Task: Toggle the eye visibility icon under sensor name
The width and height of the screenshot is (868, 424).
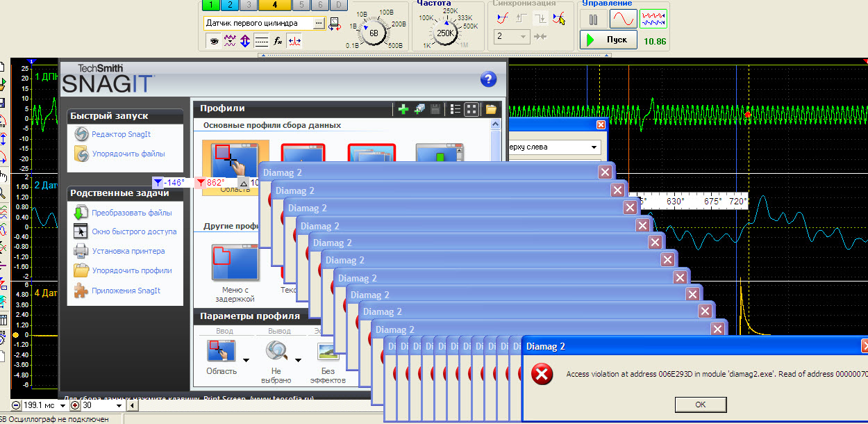Action: tap(214, 41)
